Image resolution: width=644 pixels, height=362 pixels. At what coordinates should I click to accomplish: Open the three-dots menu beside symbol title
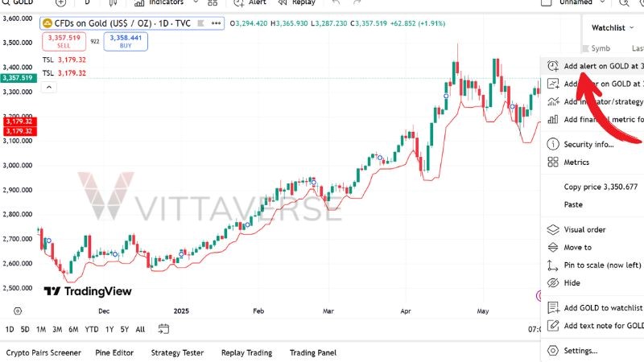click(x=217, y=24)
